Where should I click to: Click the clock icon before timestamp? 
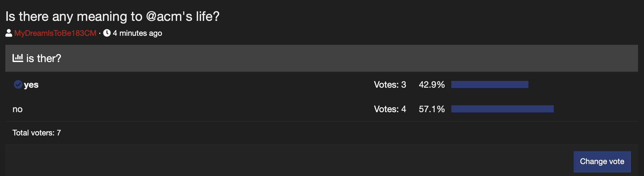(107, 33)
